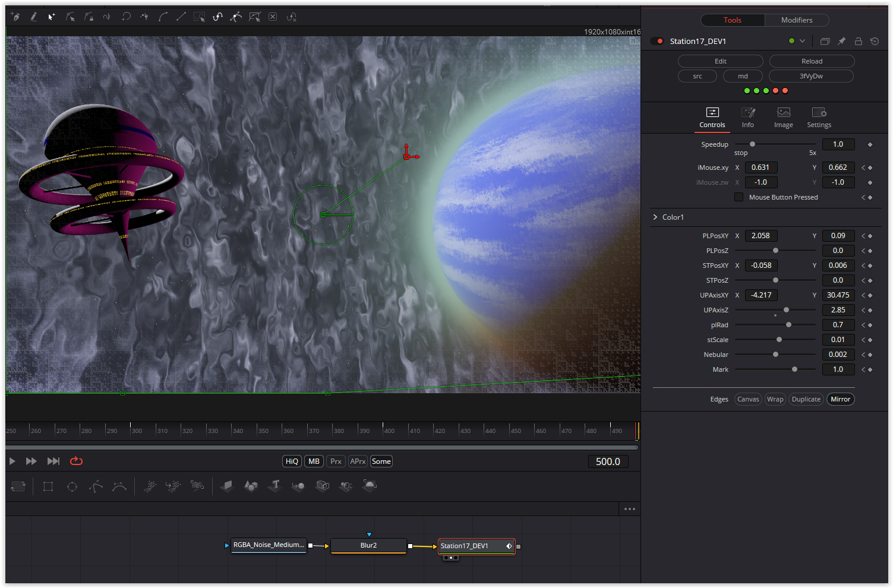Screen dimensions: 893x588
Task: Select the Insert and Modify pointer tool
Action: 52,17
